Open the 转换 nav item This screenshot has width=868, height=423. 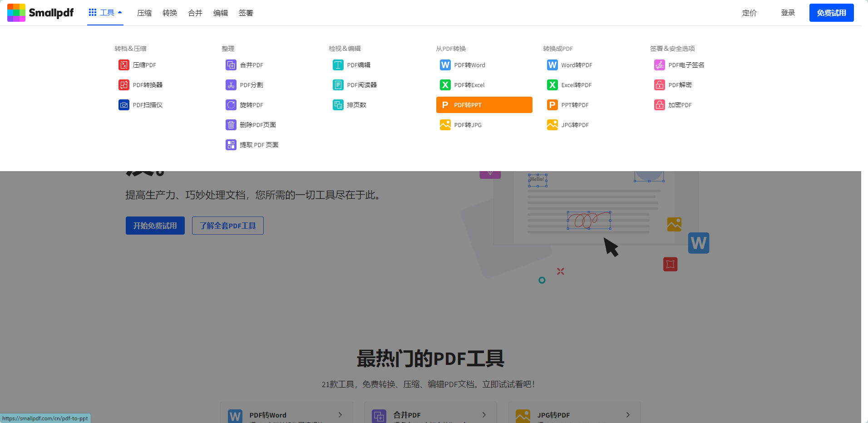click(170, 13)
